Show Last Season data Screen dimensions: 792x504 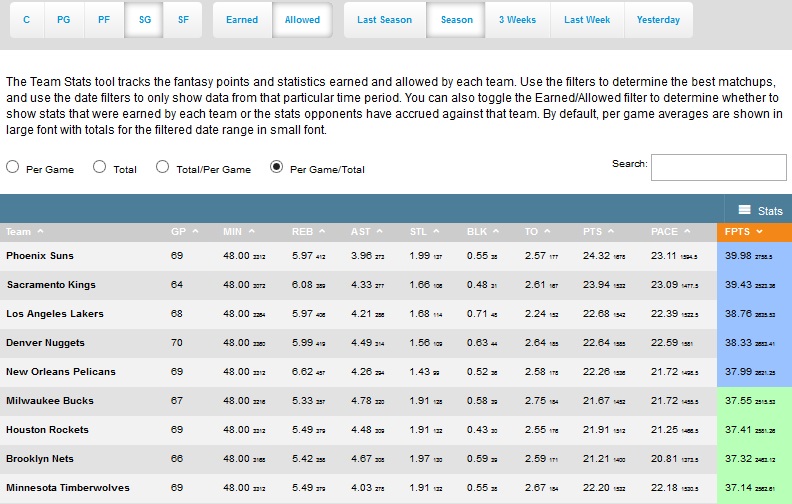[x=384, y=20]
